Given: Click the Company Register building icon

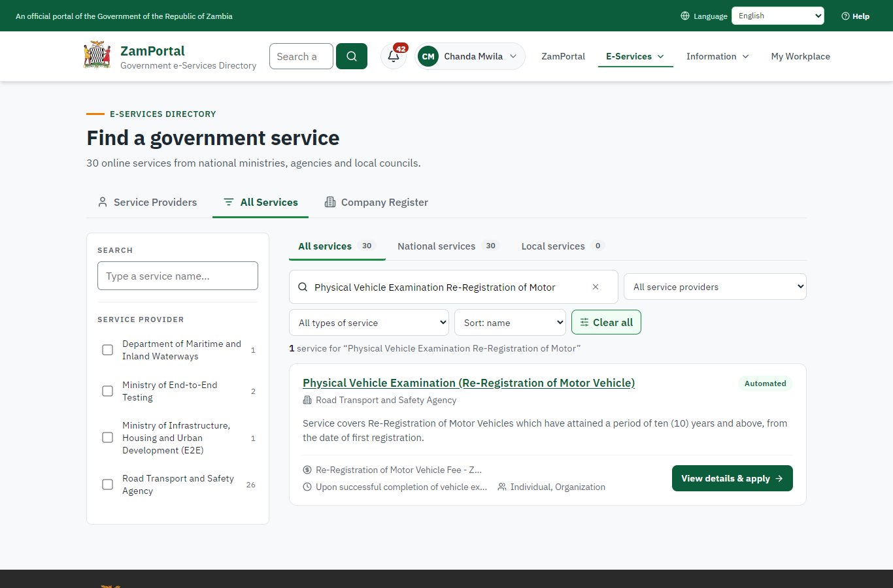Looking at the screenshot, I should pos(330,202).
